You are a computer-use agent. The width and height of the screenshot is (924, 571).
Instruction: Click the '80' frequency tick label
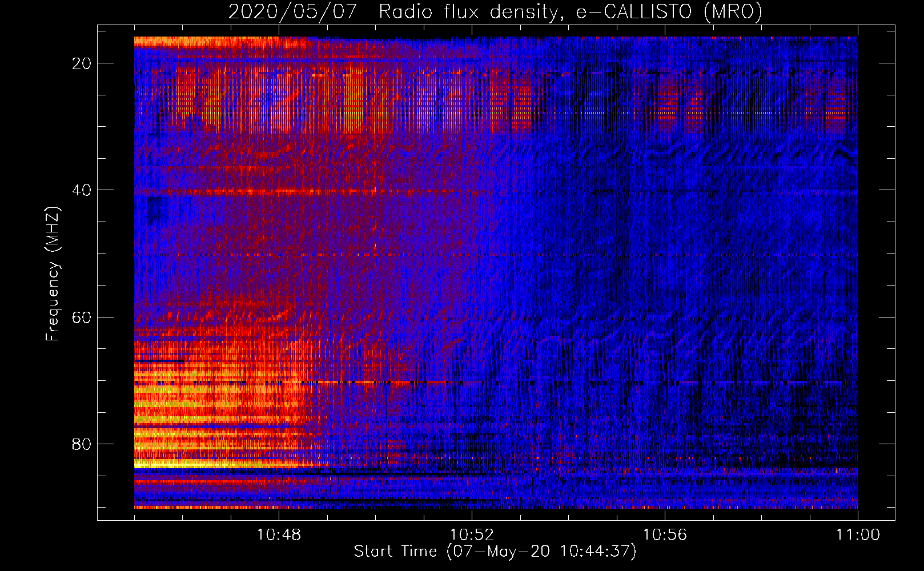pos(82,444)
